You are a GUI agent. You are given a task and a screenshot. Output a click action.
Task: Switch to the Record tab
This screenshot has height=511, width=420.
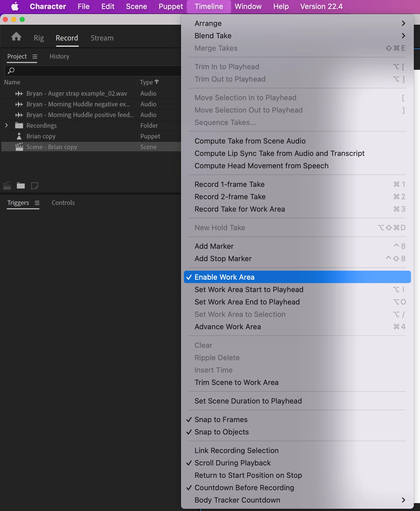67,38
